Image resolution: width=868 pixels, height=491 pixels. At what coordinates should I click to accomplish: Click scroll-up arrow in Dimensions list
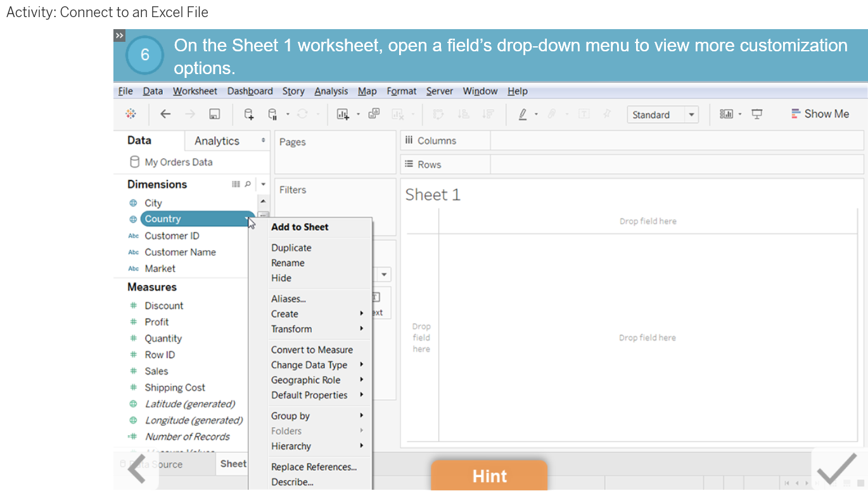tap(264, 201)
